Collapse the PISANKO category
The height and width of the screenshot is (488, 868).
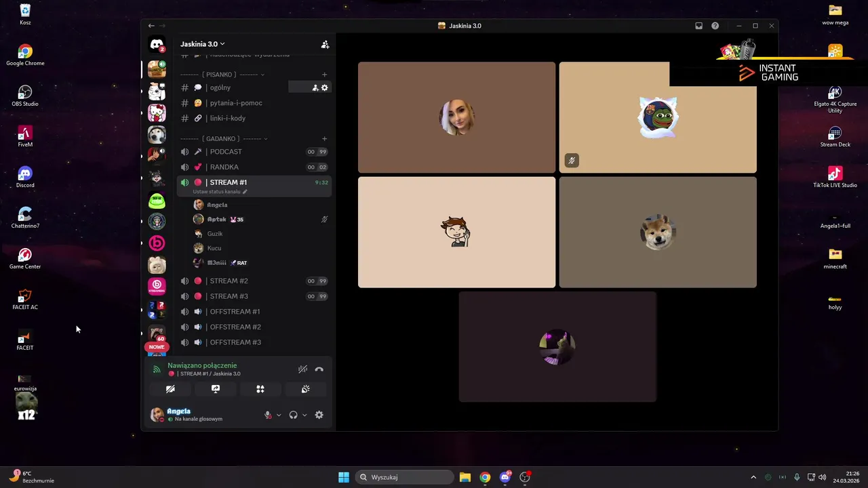(222, 75)
